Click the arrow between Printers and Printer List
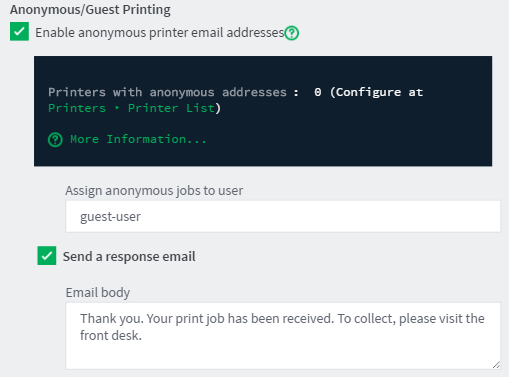 click(x=117, y=108)
